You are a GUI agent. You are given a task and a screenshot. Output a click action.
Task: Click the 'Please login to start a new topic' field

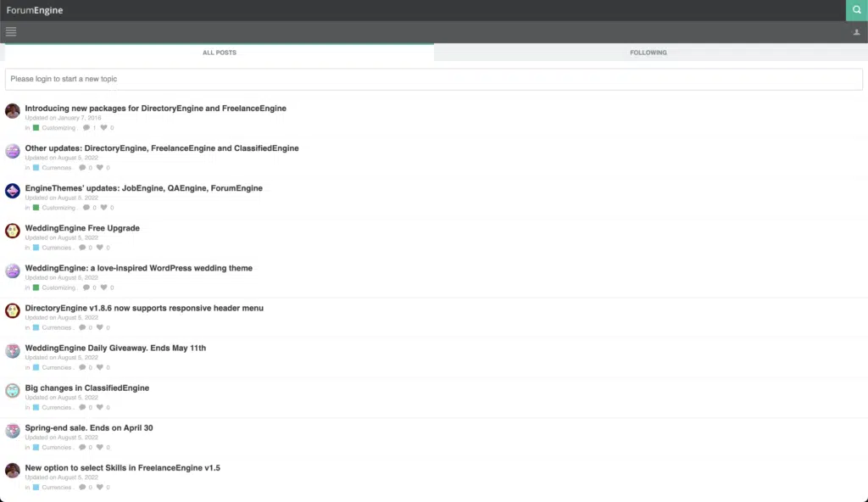point(434,79)
